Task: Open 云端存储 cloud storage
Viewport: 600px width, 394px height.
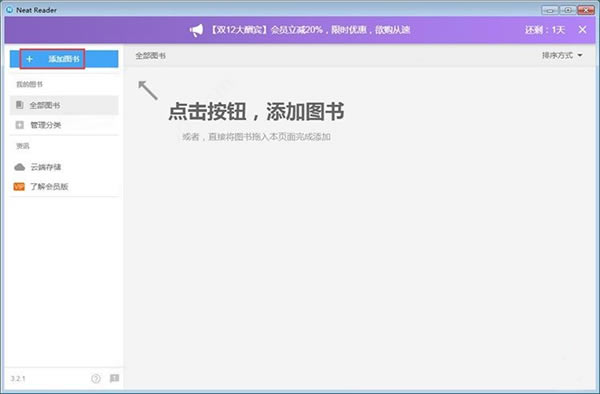Action: [64, 167]
